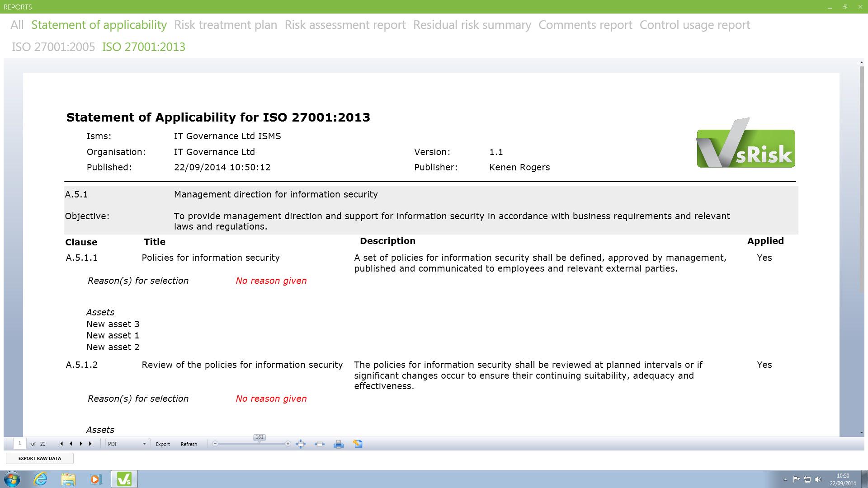Click 'No reason given' under A.5.1.1
The height and width of the screenshot is (488, 868).
click(271, 281)
